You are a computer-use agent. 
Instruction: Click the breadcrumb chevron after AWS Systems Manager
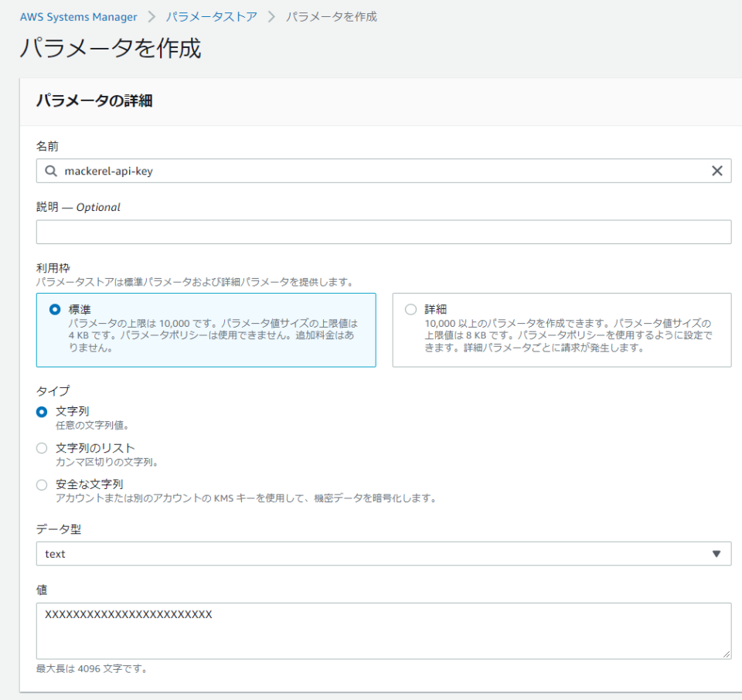(x=151, y=17)
